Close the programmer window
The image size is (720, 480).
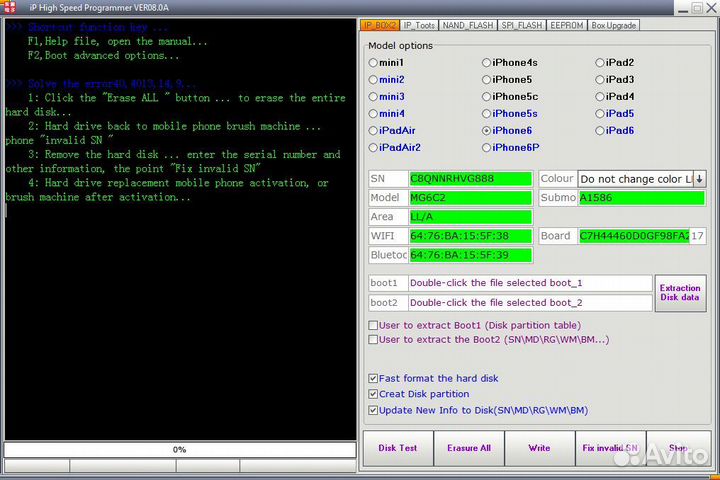(711, 8)
